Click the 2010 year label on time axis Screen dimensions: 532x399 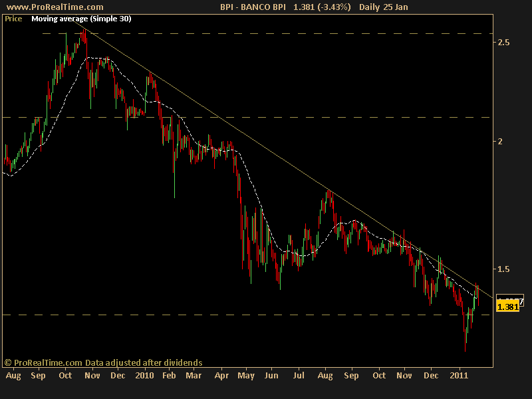pyautogui.click(x=144, y=376)
